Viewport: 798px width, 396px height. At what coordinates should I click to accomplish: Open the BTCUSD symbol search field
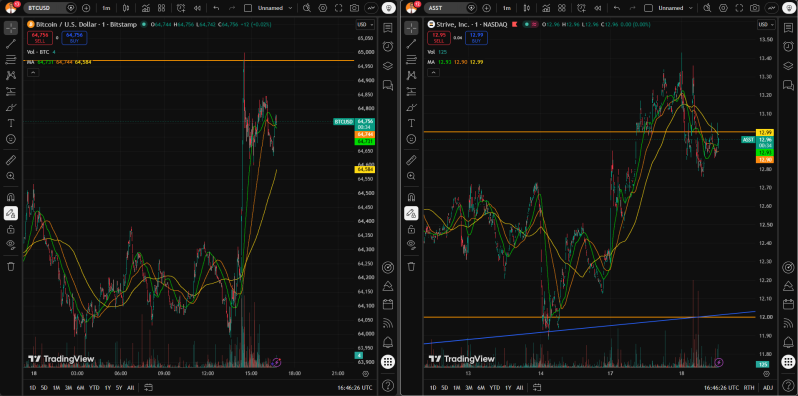coord(51,8)
